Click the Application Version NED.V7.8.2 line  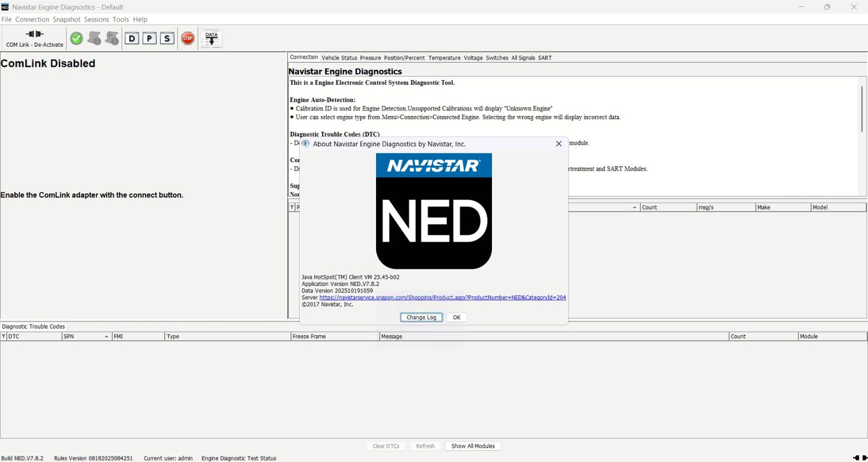pos(341,284)
